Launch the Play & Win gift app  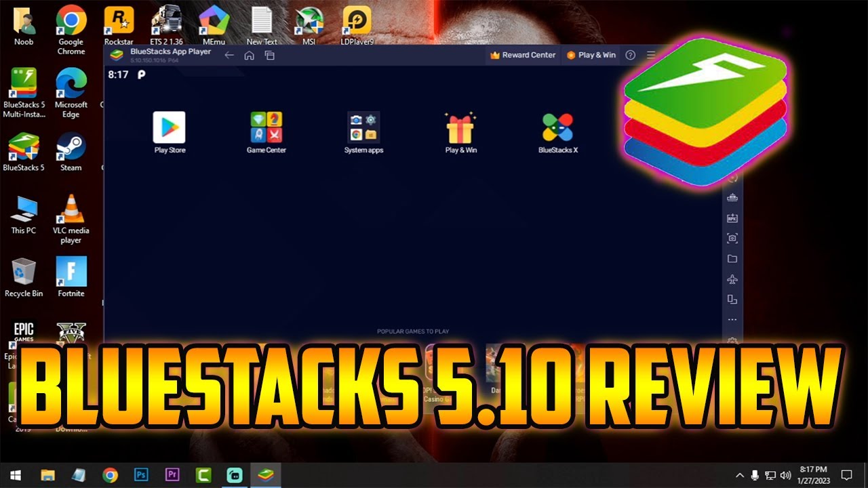(x=460, y=133)
